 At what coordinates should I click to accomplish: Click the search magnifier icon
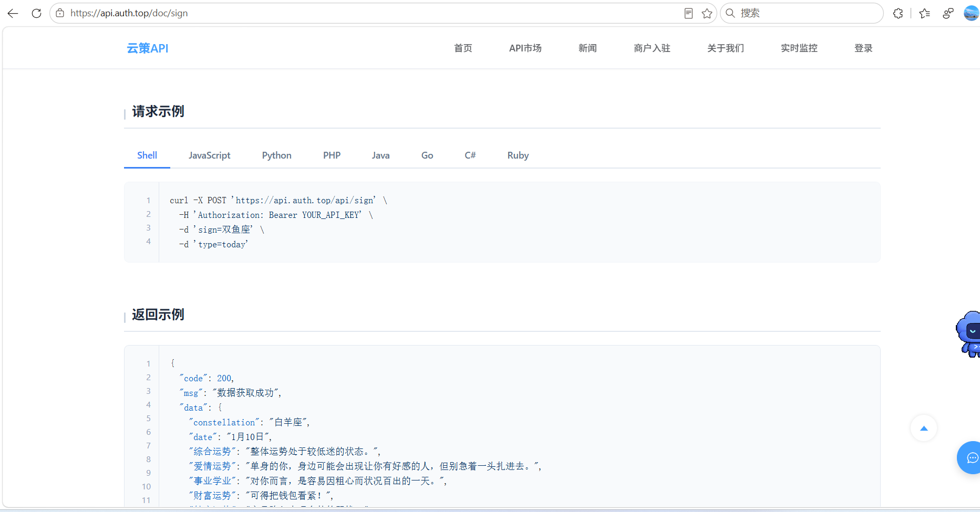(730, 13)
